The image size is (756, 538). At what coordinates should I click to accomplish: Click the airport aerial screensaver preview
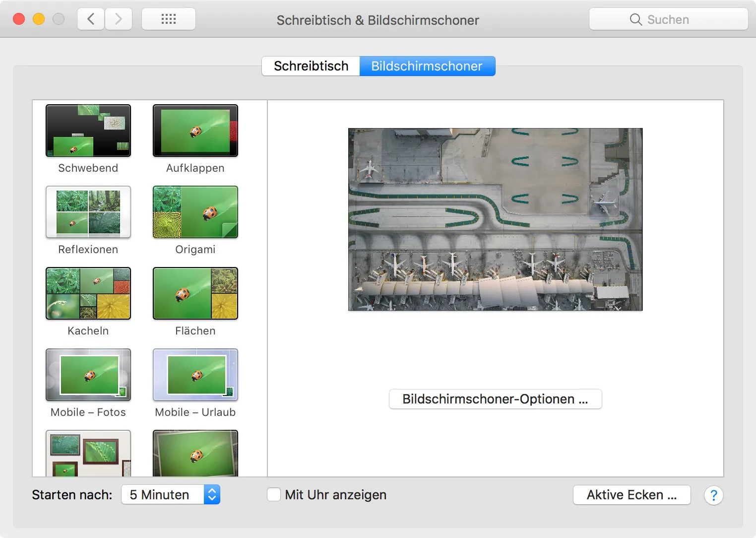[495, 219]
